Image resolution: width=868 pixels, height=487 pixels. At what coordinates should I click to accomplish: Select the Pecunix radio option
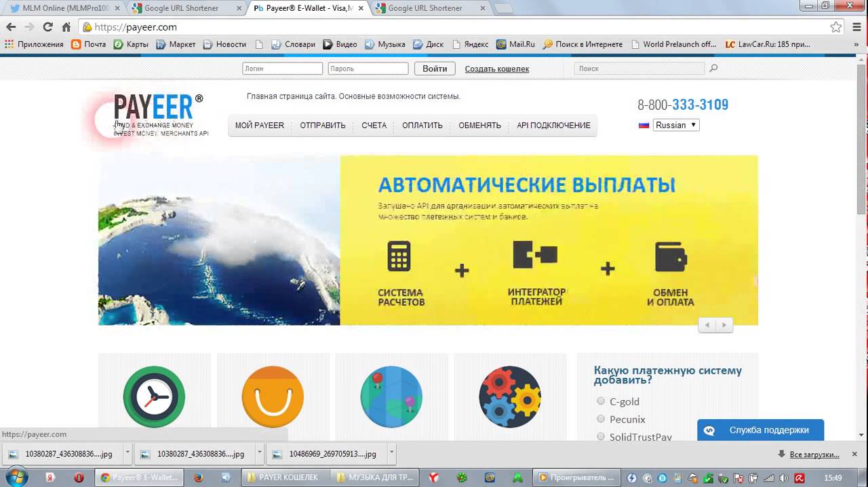click(x=601, y=419)
